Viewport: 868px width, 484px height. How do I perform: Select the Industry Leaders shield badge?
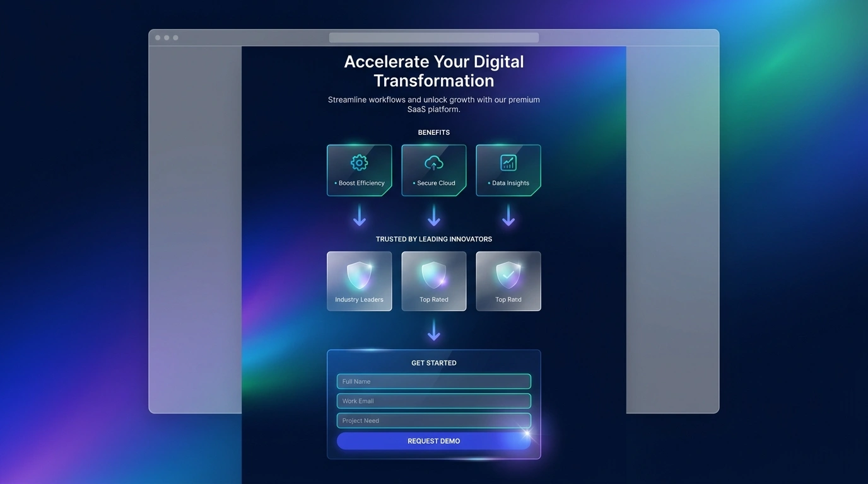pos(359,281)
